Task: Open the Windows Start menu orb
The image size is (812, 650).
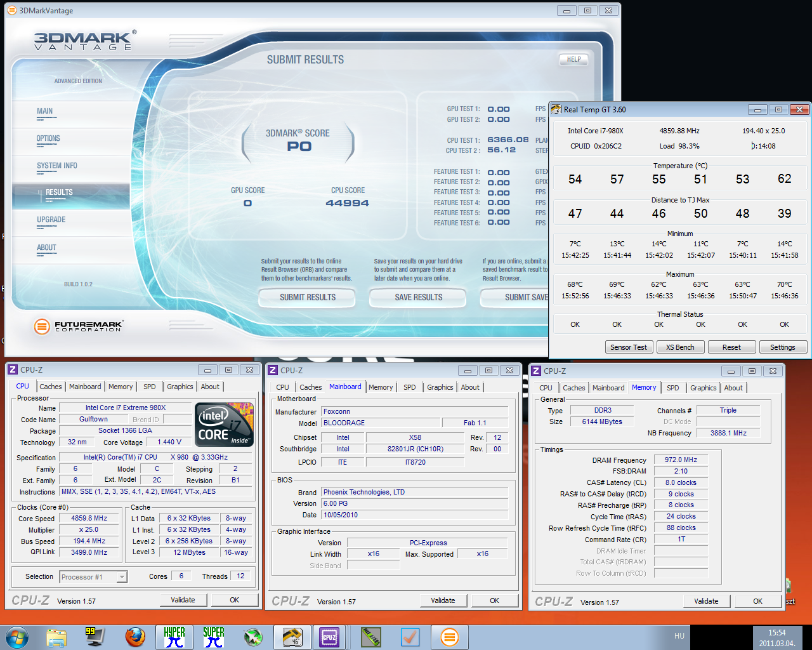Action: tap(17, 637)
